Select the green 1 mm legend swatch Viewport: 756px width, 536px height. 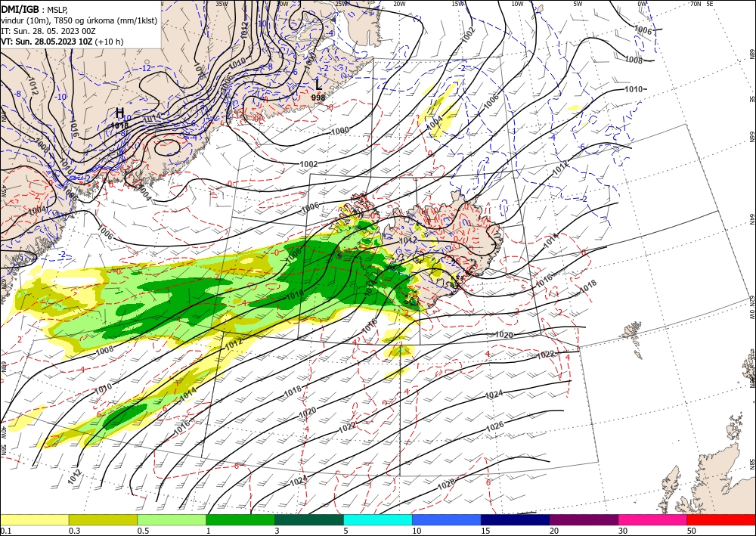[240, 519]
